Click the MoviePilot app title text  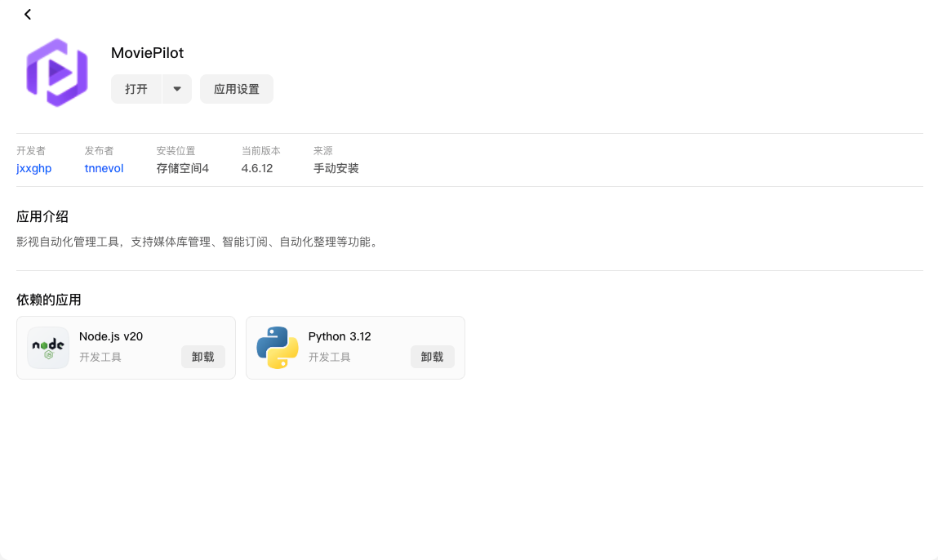(147, 52)
